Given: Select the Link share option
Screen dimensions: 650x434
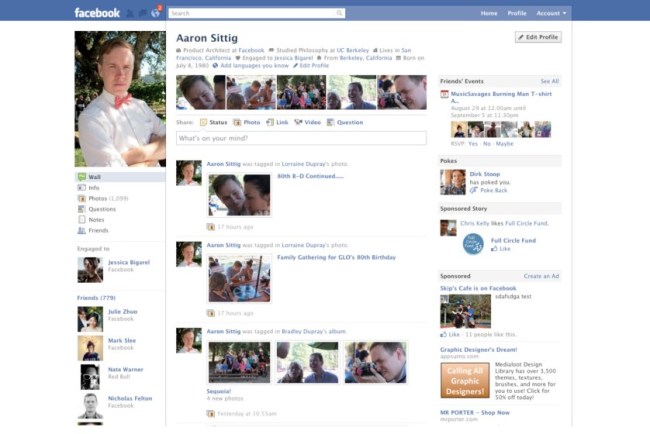Looking at the screenshot, I should [278, 122].
